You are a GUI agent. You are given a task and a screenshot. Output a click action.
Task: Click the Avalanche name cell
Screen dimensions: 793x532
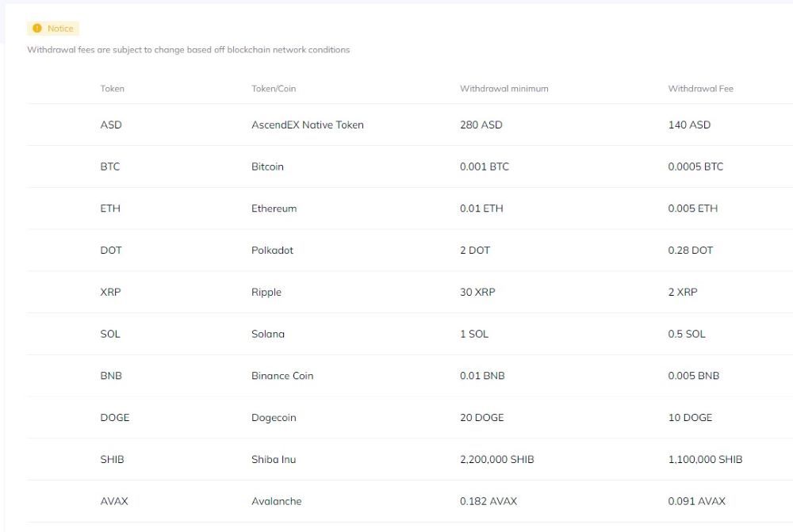[276, 502]
